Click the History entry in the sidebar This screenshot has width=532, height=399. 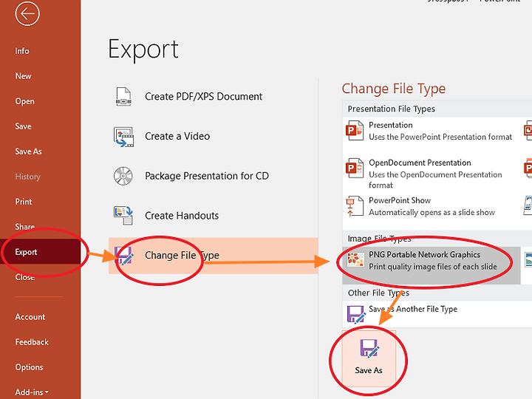point(27,177)
